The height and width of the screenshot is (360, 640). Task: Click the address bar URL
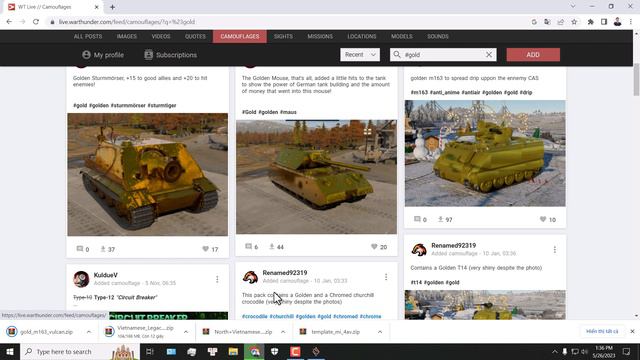pyautogui.click(x=127, y=22)
